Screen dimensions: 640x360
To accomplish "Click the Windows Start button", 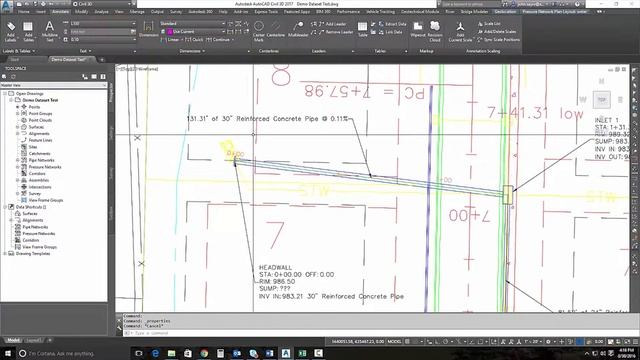I will point(7,353).
